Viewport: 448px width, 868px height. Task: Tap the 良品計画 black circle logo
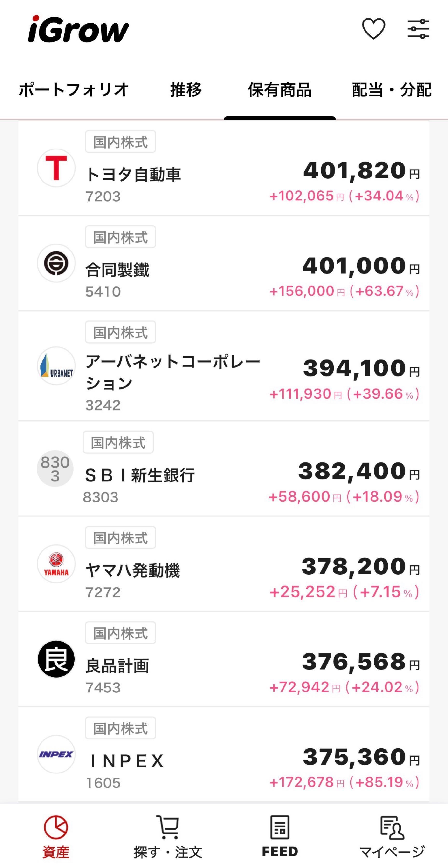[x=56, y=659]
